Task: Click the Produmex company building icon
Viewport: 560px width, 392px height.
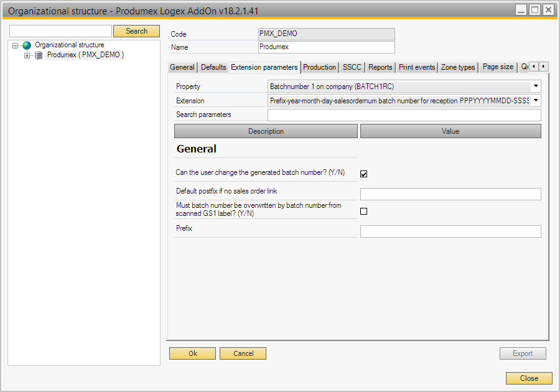Action: (39, 55)
